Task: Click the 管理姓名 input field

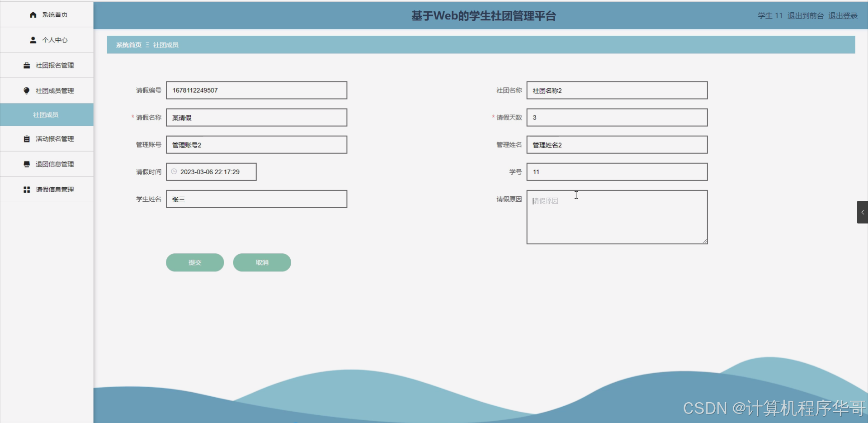Action: tap(617, 144)
